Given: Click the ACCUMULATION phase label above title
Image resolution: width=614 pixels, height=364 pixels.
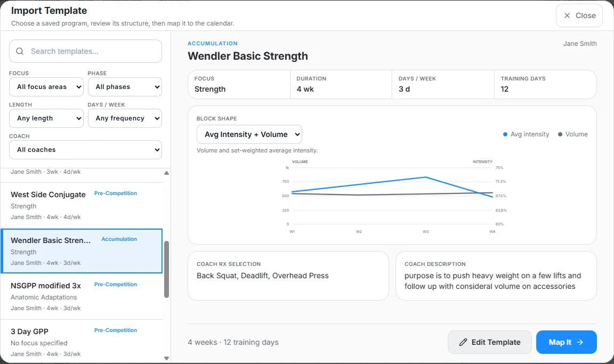Looking at the screenshot, I should (212, 44).
